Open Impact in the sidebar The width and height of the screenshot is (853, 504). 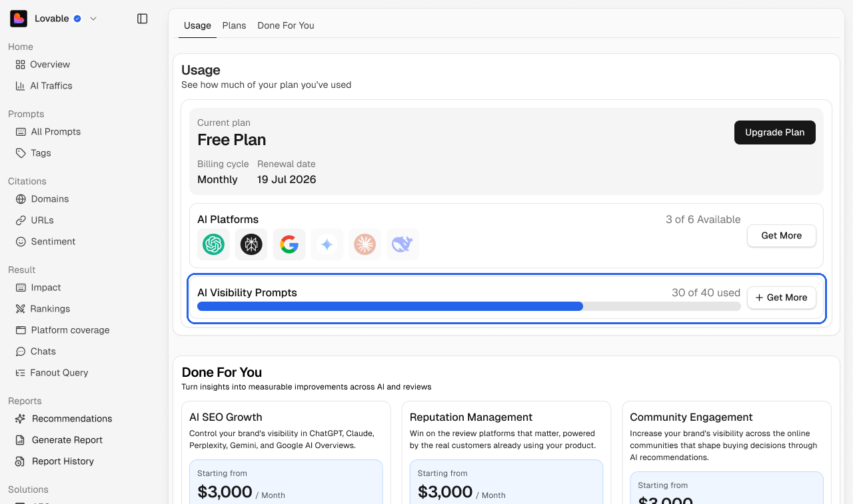(46, 288)
